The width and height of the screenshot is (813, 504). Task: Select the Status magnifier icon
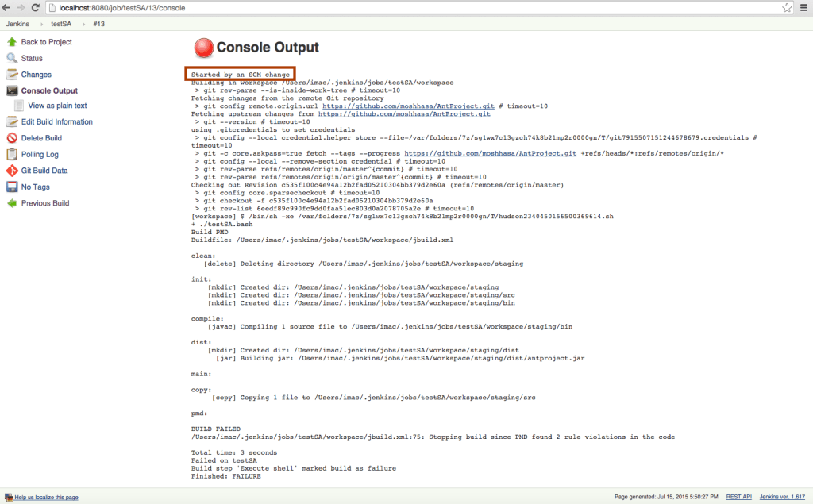click(11, 57)
